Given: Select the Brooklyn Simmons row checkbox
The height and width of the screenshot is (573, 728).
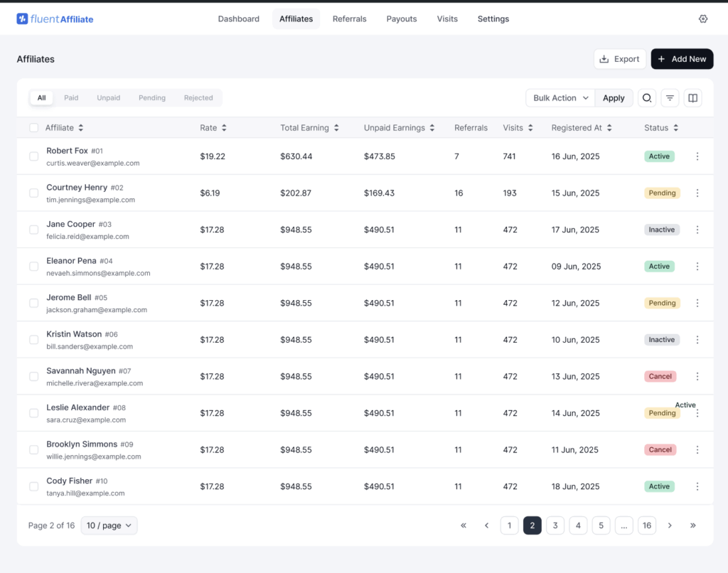Looking at the screenshot, I should [x=34, y=450].
